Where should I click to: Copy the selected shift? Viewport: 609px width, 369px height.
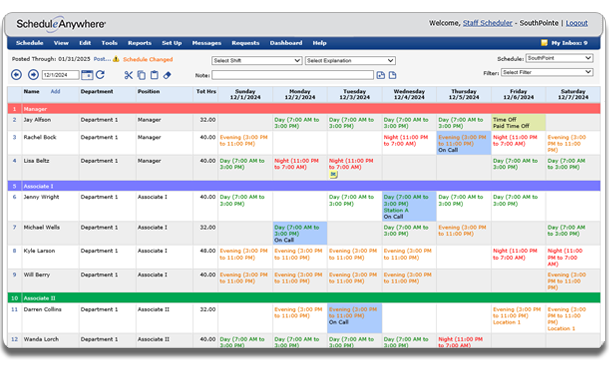pyautogui.click(x=142, y=75)
